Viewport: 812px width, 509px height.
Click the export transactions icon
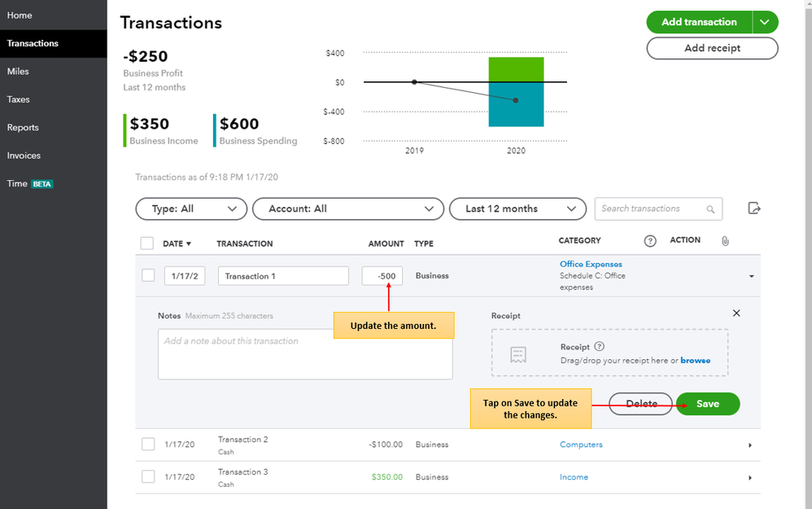(754, 208)
